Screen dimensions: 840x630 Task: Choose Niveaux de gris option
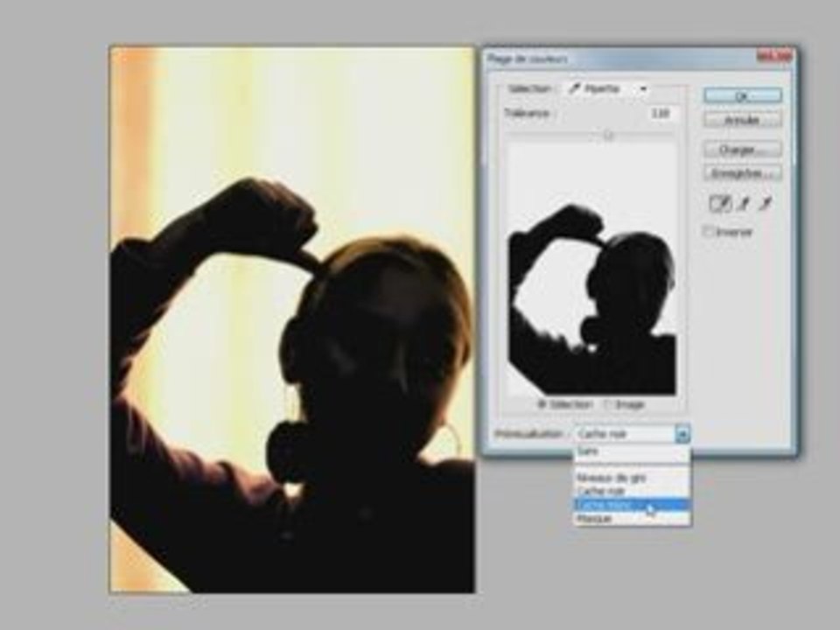tap(632, 478)
